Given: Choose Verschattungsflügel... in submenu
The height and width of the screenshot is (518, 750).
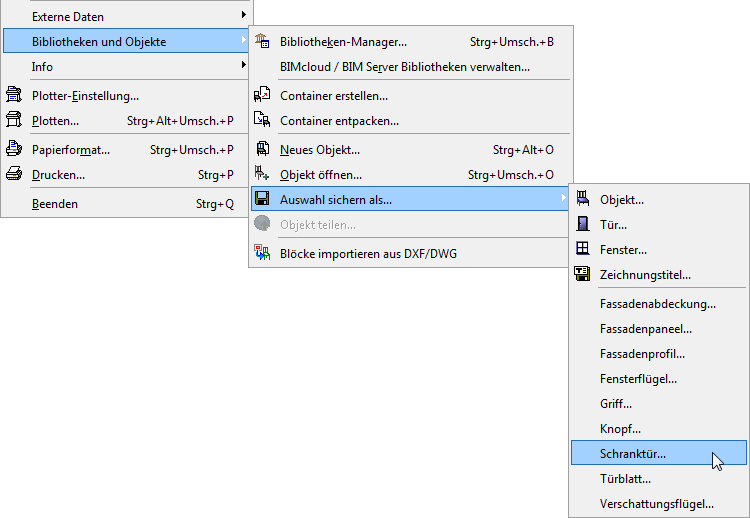Looking at the screenshot, I should [x=659, y=504].
